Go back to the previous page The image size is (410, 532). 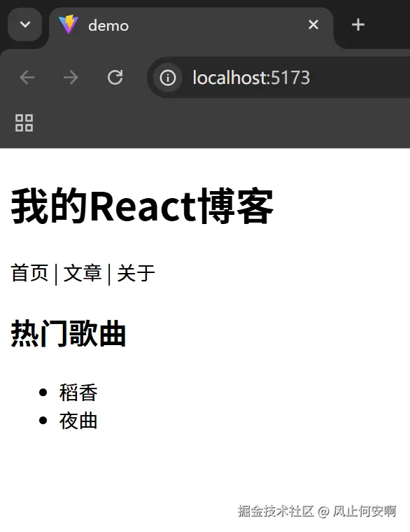[x=27, y=78]
